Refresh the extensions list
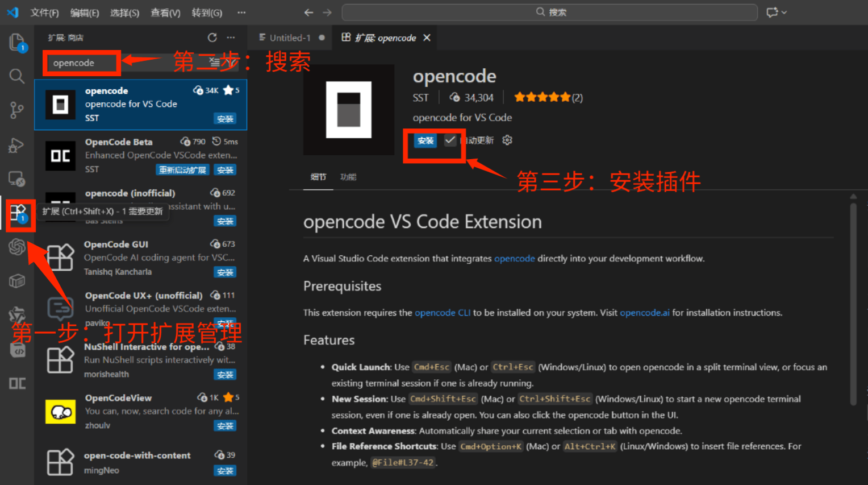 point(212,37)
